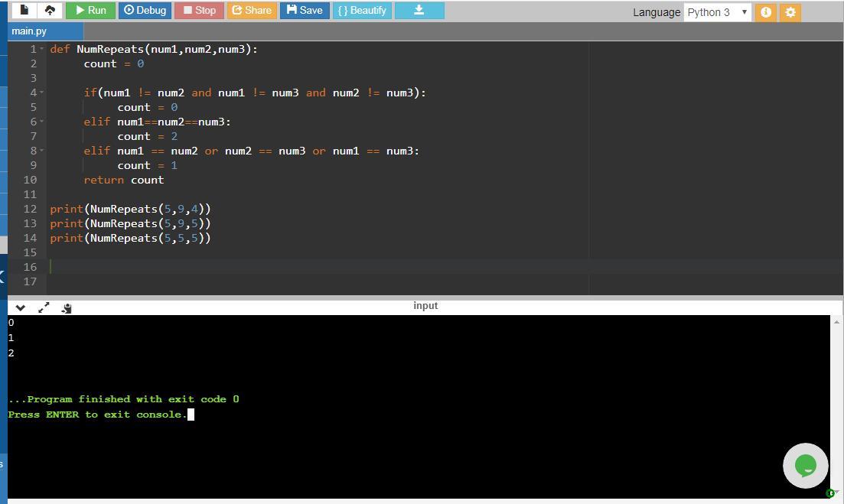Click the cloud upload file icon
Image resolution: width=844 pixels, height=504 pixels.
coord(50,10)
